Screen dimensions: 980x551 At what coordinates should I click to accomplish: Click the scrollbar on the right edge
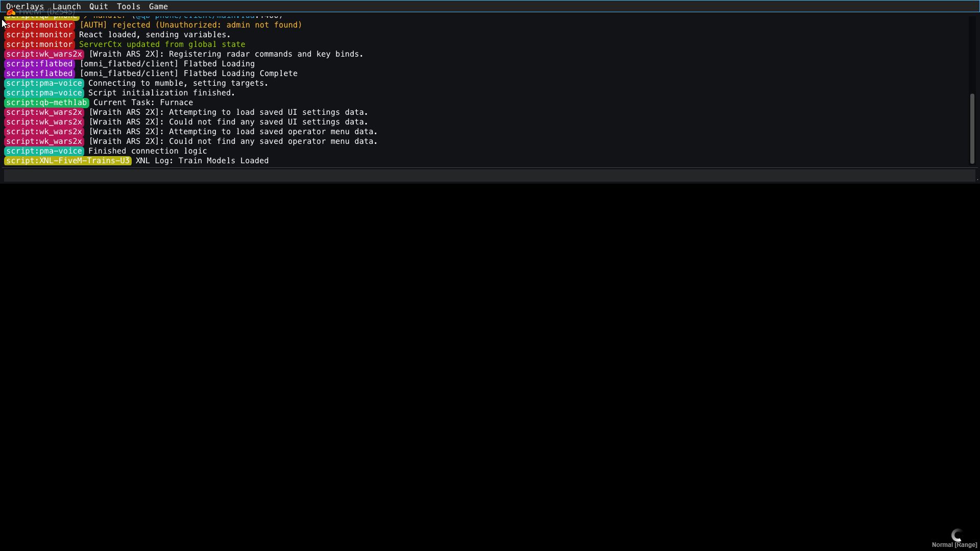pos(971,128)
